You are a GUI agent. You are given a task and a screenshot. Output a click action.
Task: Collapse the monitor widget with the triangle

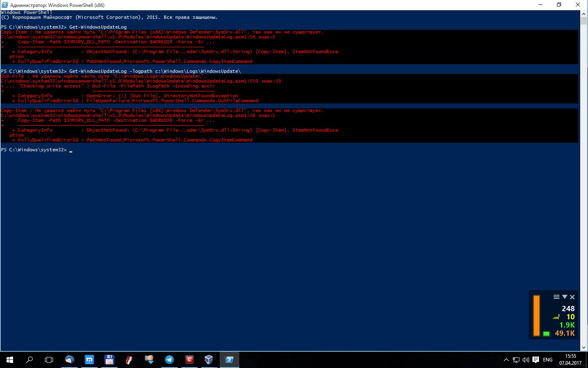(x=565, y=297)
